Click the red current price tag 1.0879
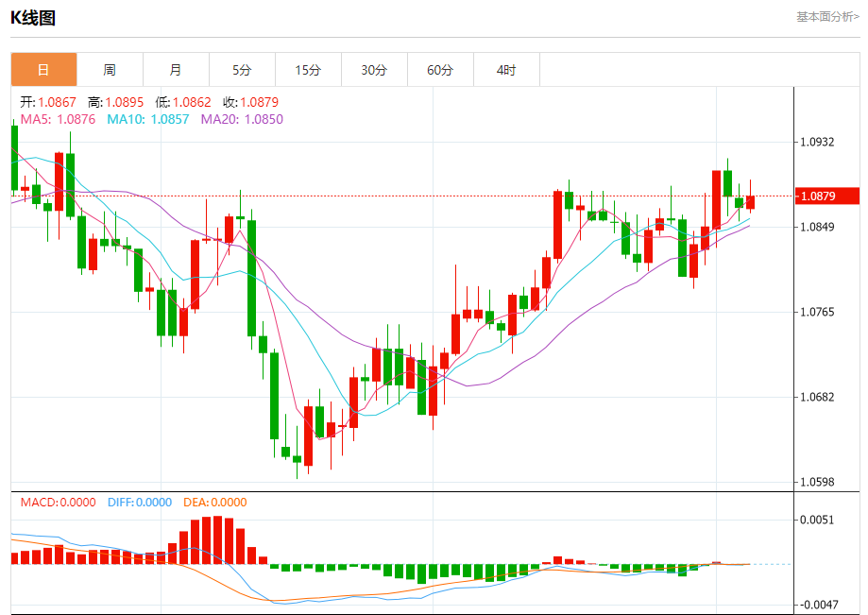The image size is (868, 615). [x=827, y=196]
